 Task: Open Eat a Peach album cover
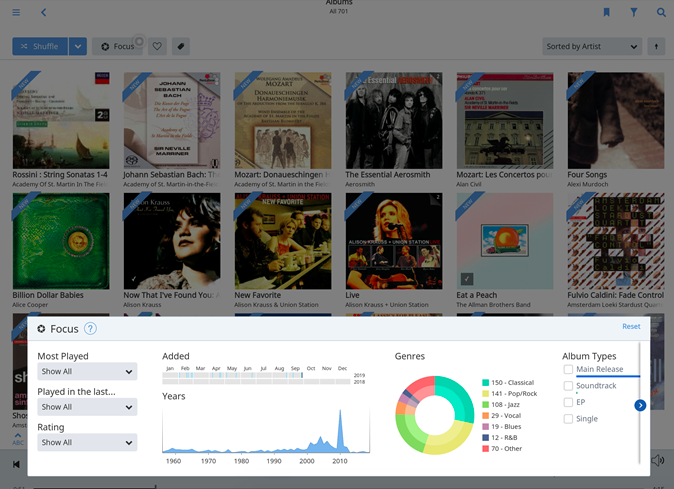(505, 241)
